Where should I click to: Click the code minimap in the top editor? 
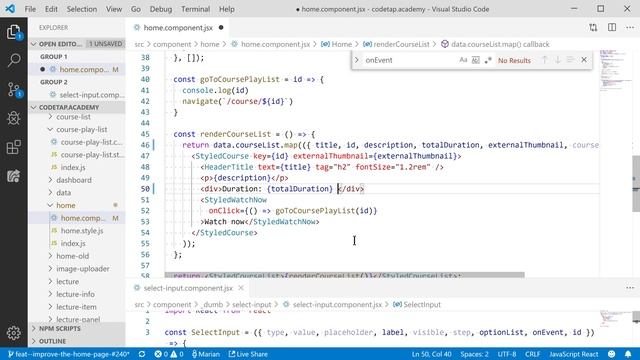616,71
